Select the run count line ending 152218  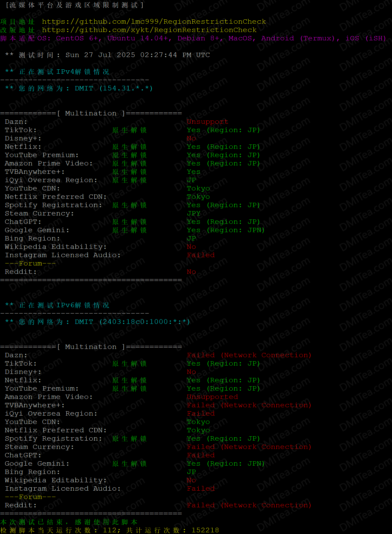[x=110, y=530]
